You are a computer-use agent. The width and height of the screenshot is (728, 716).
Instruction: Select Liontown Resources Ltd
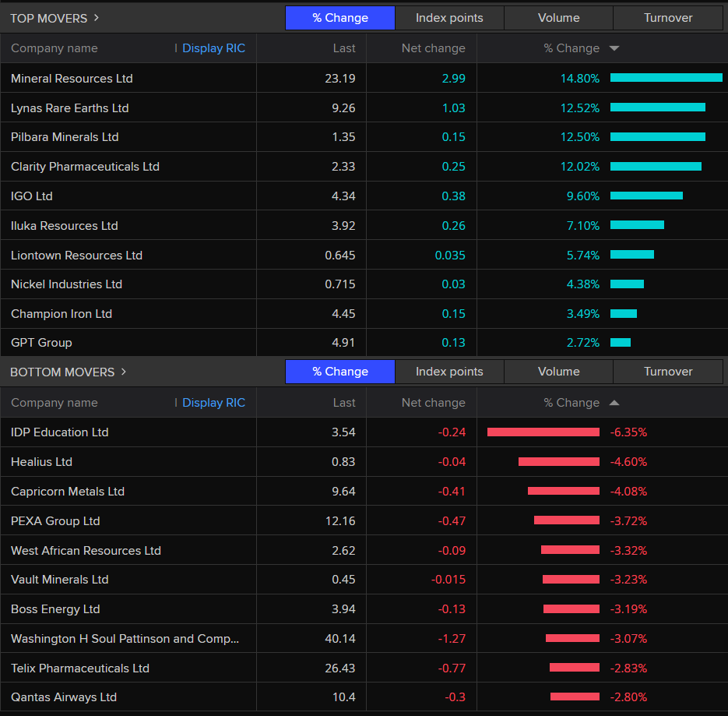(76, 255)
